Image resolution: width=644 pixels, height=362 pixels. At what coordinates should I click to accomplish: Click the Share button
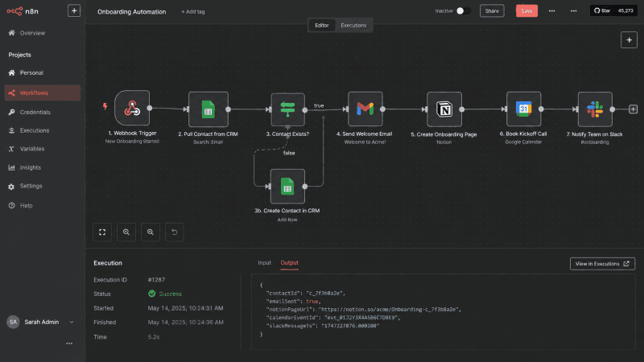(492, 11)
